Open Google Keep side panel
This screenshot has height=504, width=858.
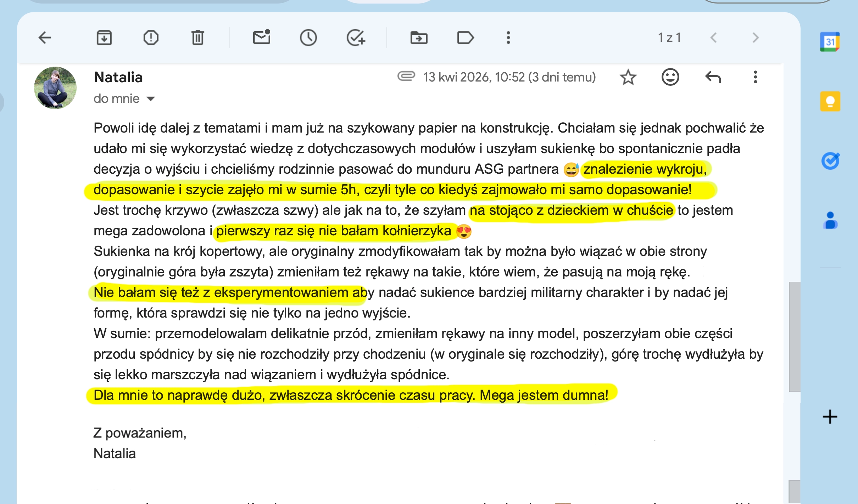pyautogui.click(x=830, y=101)
